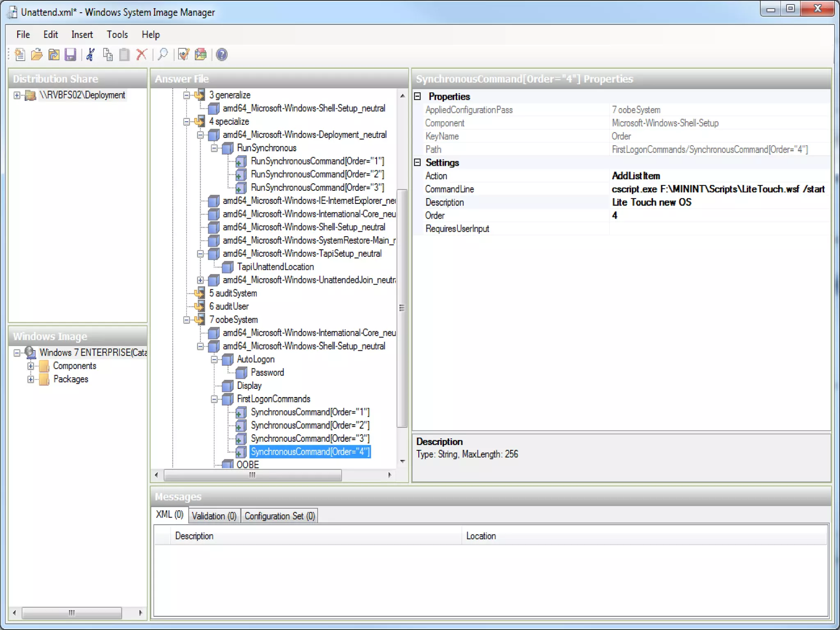Expand the amd64_Microsoft-Windows-UnattendedJoin_neutral node
The height and width of the screenshot is (630, 840).
(x=200, y=280)
